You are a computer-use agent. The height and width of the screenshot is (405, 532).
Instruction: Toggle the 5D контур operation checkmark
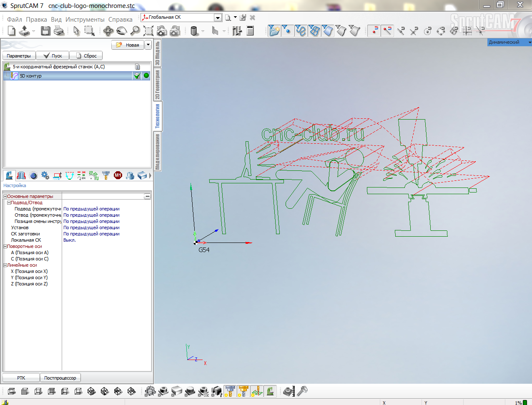tap(137, 76)
